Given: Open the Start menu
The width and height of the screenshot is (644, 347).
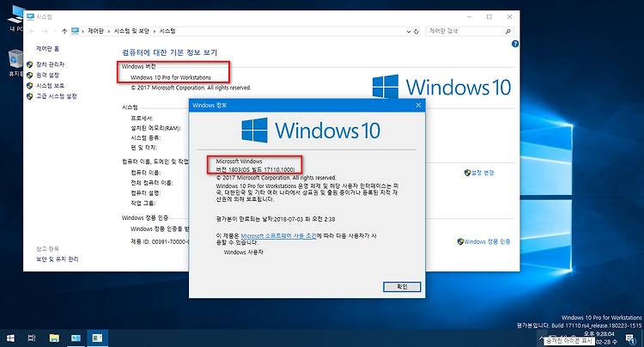Looking at the screenshot, I should [x=10, y=338].
